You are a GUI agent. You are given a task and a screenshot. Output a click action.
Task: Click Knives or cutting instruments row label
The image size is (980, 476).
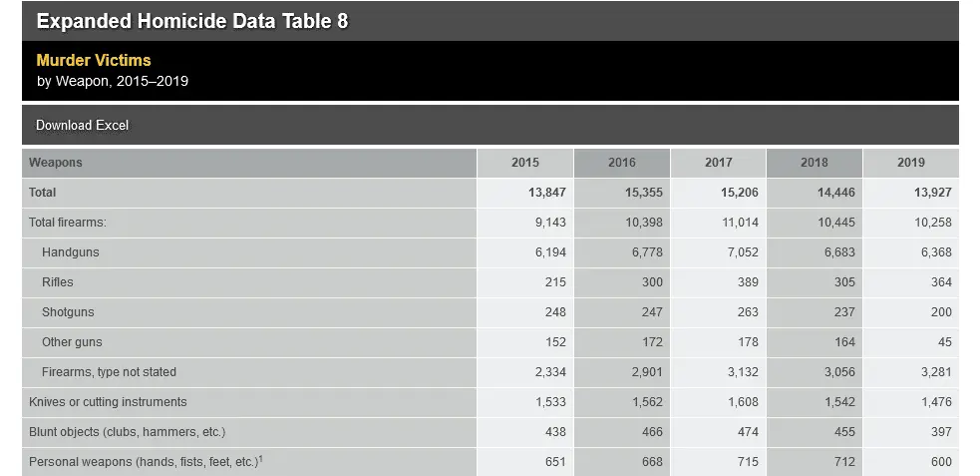click(x=108, y=402)
